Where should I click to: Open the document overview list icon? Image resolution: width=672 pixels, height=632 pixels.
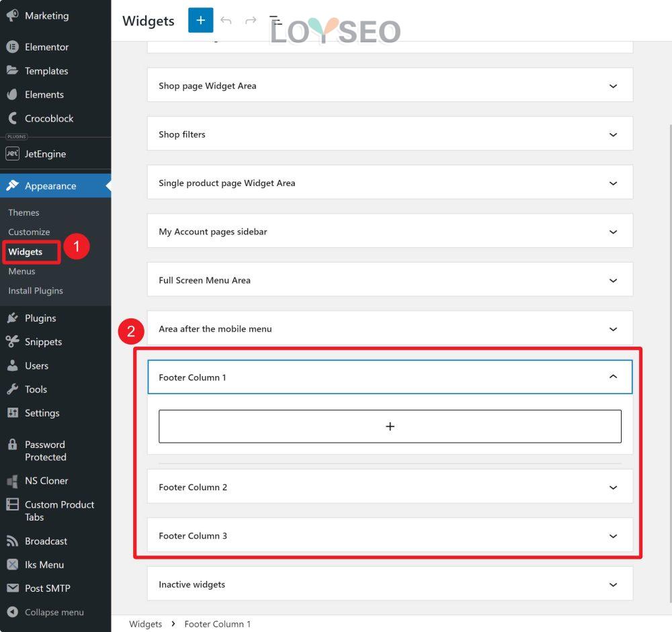pos(275,21)
